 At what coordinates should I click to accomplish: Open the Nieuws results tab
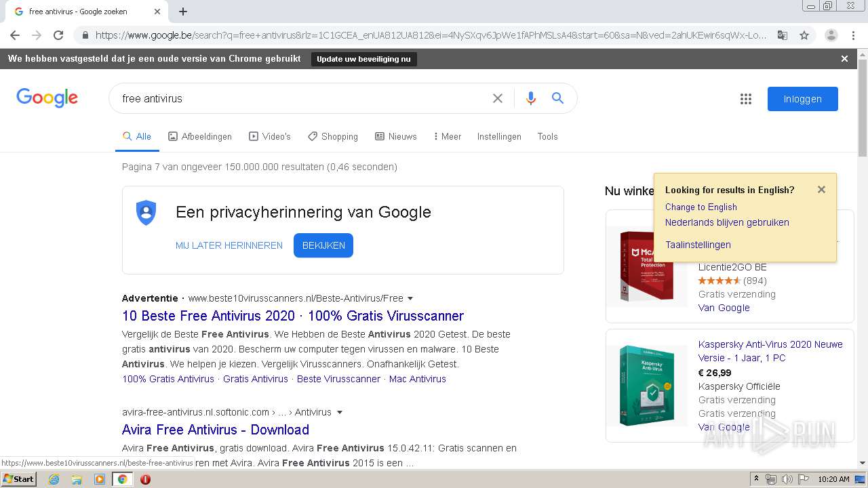click(x=396, y=136)
